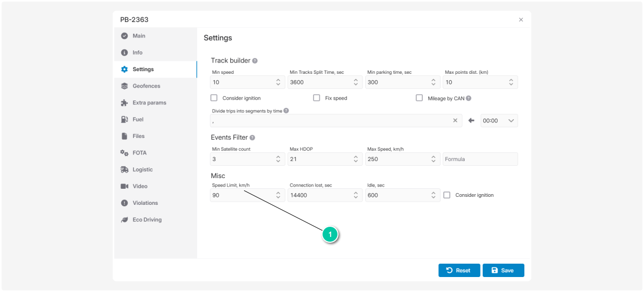Enable Consider ignition under Track builder

[x=214, y=98]
